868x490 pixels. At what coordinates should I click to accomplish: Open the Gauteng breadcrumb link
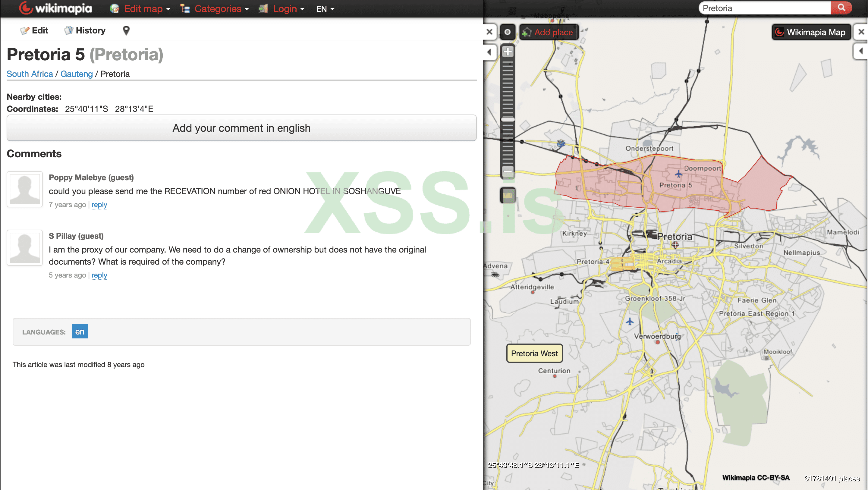[x=77, y=74]
